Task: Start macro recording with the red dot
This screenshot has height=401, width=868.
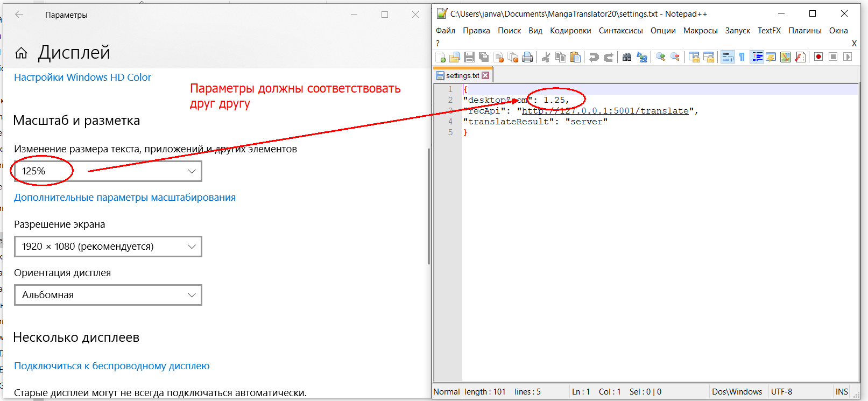Action: tap(818, 57)
